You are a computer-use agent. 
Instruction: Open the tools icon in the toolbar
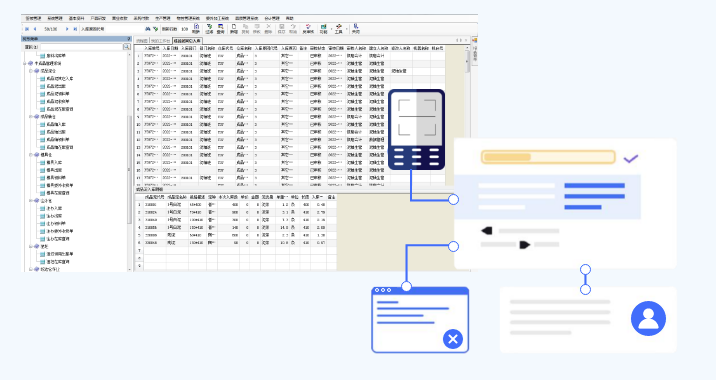point(338,28)
